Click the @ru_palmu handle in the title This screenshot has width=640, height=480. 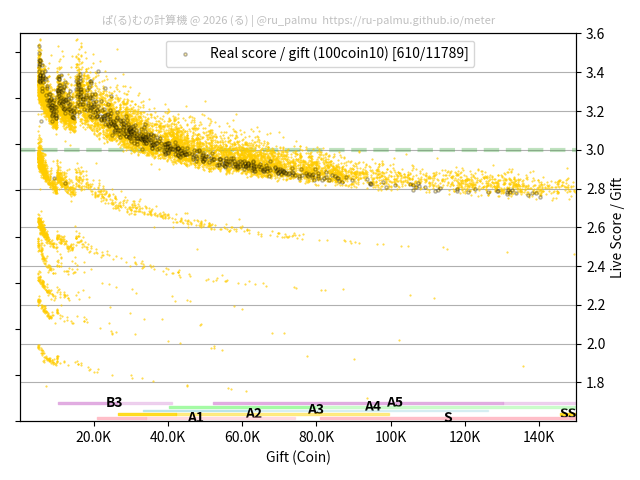tap(286, 19)
